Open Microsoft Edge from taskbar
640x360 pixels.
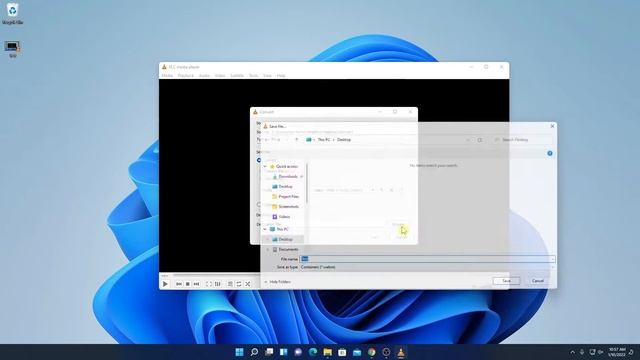313,352
